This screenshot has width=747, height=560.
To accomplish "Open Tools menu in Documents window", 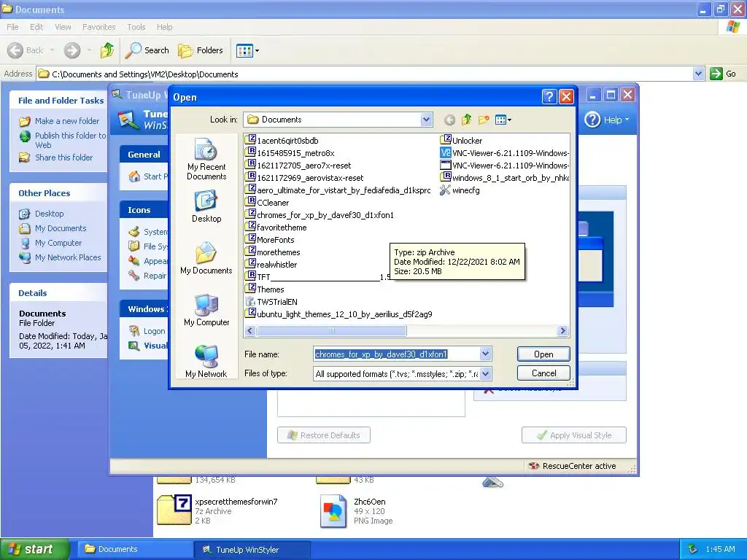I will 136,27.
